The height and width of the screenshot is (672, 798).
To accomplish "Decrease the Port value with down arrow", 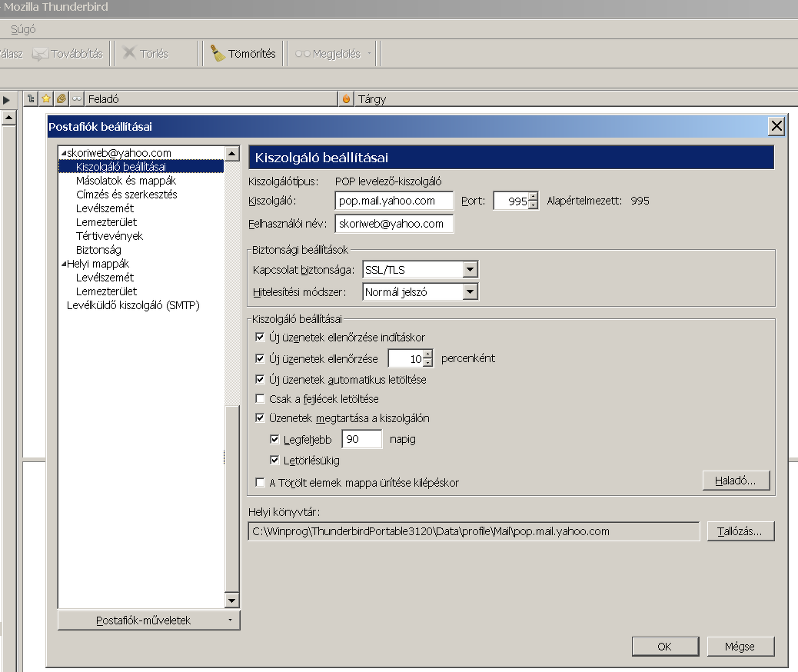I will (533, 205).
